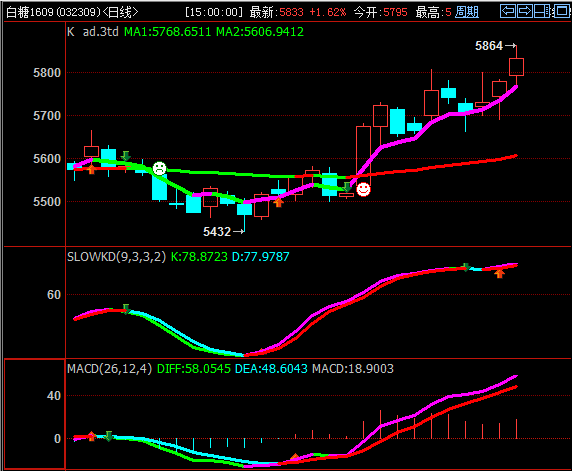Click the MACD(26,12,4) indicator title

point(109,369)
